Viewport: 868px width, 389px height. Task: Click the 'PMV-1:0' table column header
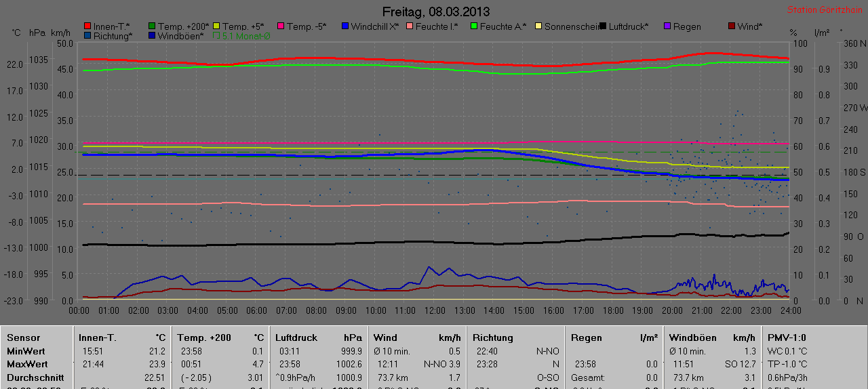[x=787, y=337]
